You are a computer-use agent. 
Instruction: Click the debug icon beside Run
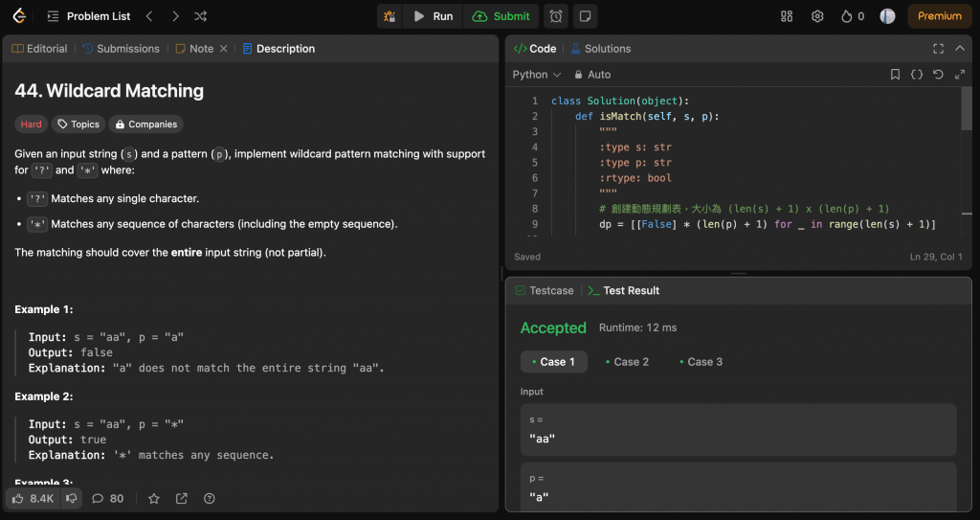390,16
